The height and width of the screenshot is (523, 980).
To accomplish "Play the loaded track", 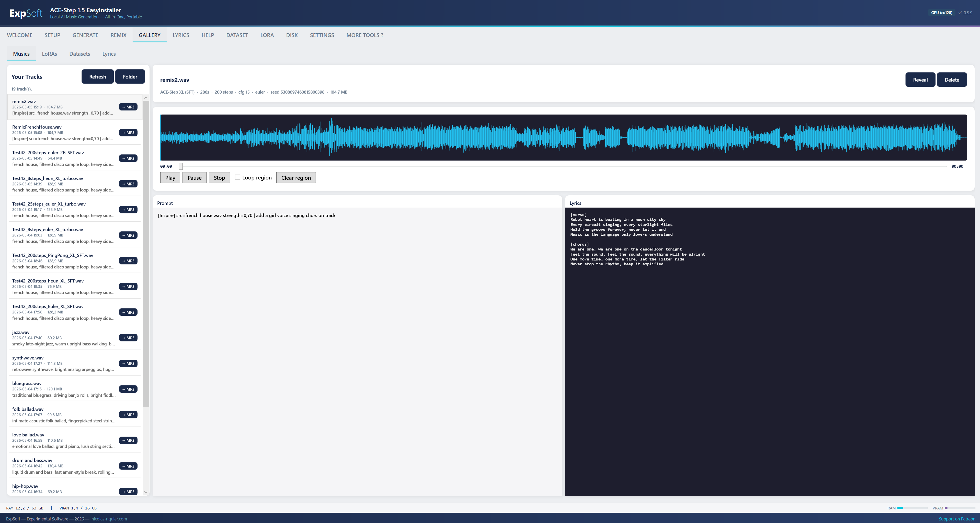I will click(170, 178).
